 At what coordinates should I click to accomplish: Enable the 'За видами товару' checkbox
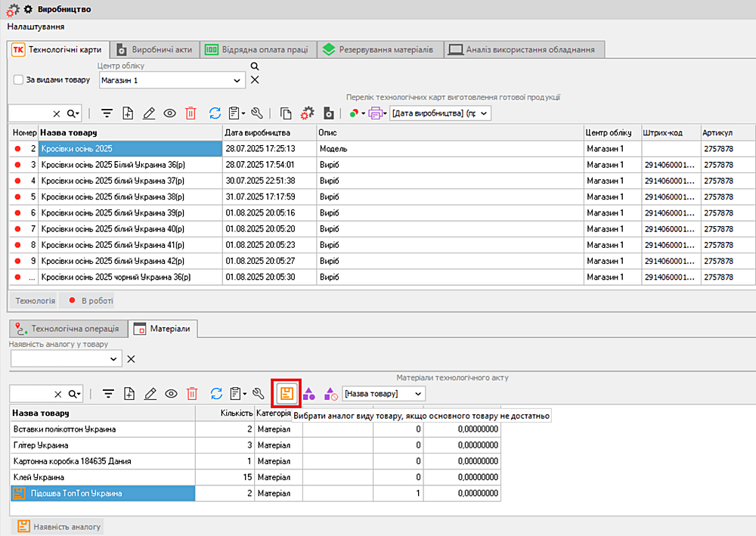tap(19, 80)
